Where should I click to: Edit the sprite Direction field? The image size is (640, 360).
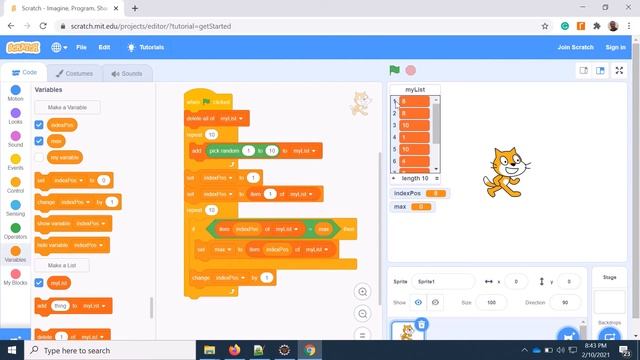click(565, 302)
